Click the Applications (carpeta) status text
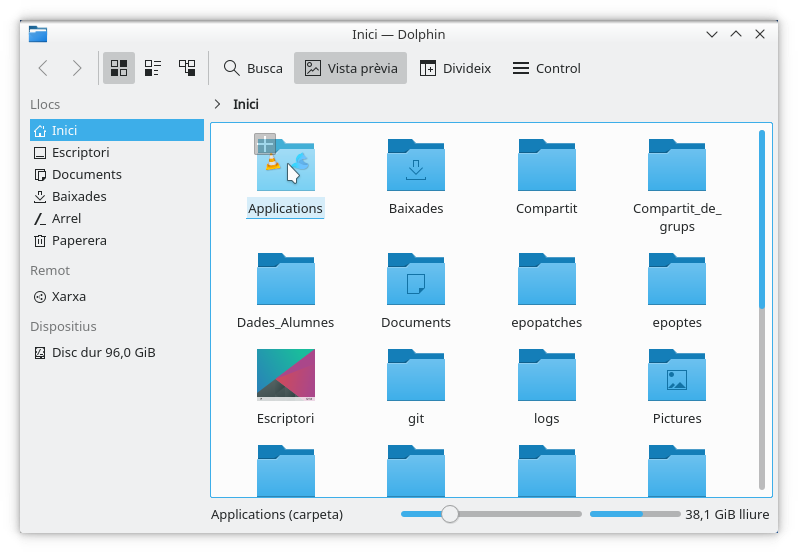 (x=277, y=514)
